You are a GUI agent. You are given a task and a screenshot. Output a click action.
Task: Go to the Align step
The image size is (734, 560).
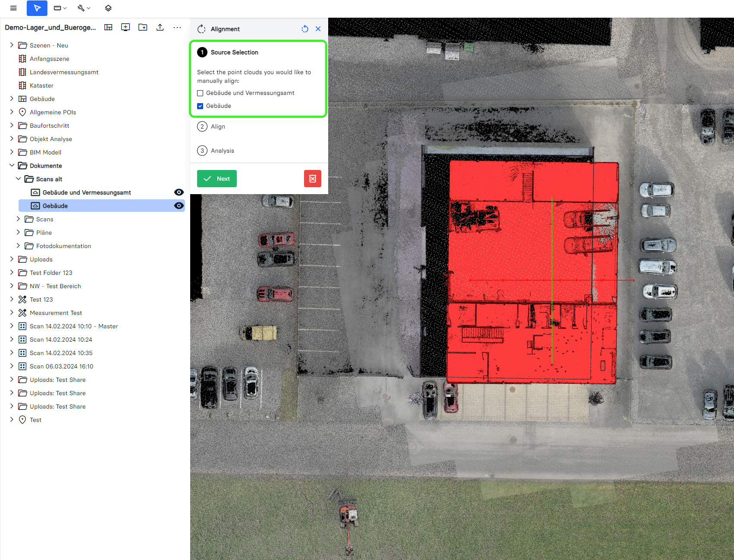(218, 126)
